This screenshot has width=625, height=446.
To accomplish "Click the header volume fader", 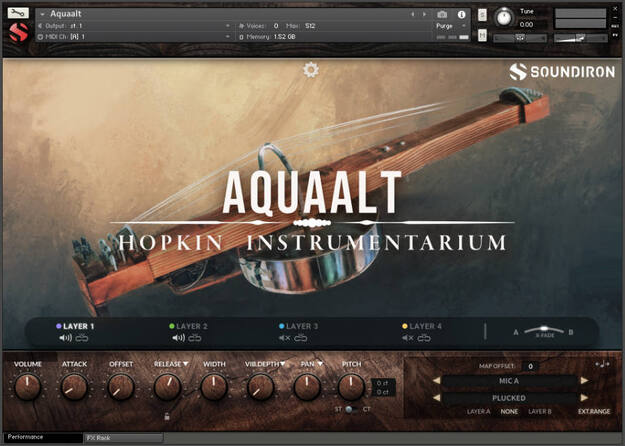I will (x=581, y=38).
